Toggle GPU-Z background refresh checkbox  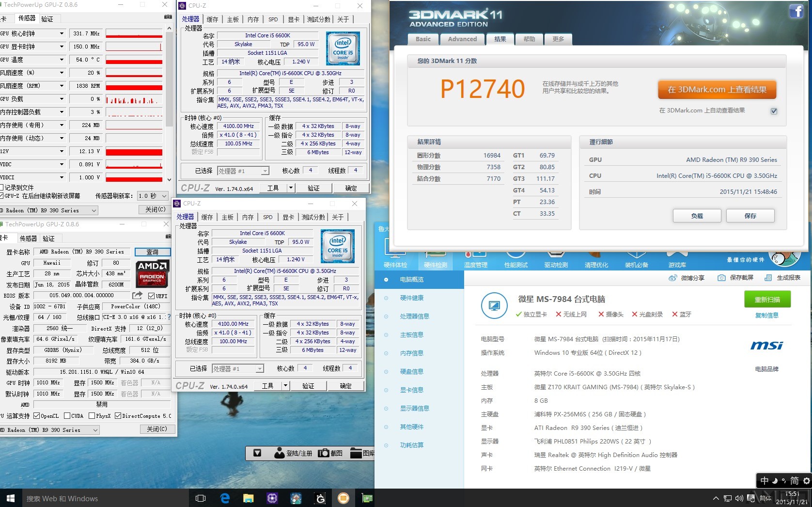(2, 196)
